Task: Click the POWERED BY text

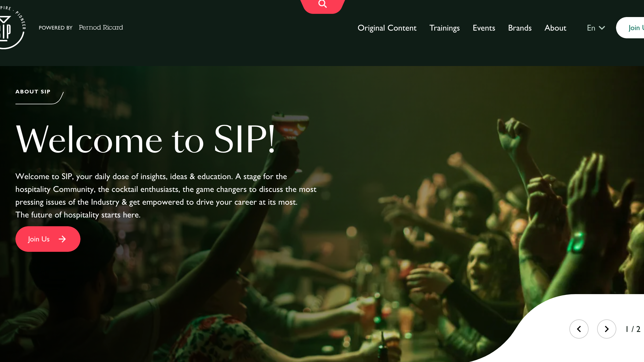Action: pyautogui.click(x=56, y=28)
